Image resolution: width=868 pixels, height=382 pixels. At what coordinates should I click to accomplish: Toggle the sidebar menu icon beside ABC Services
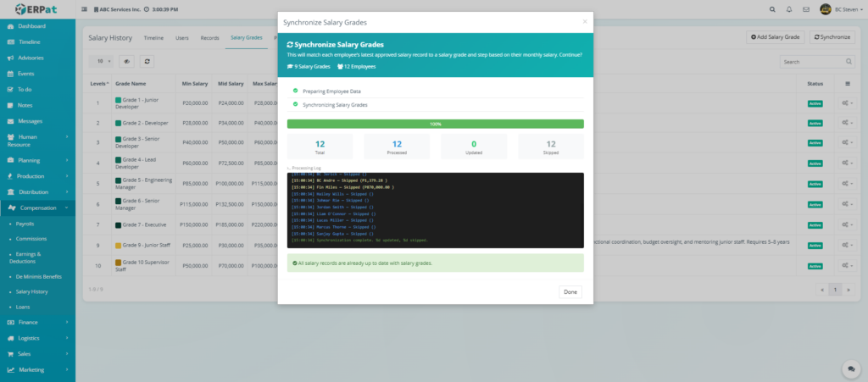[x=85, y=9]
